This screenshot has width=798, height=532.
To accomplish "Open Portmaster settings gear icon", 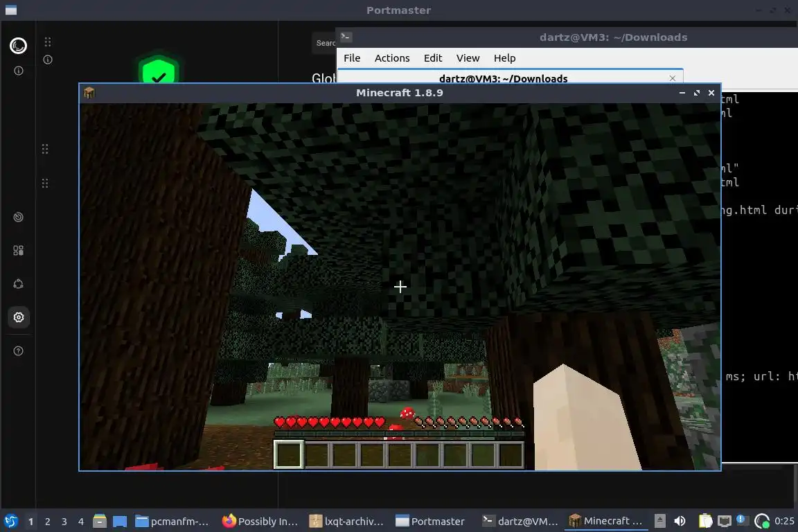I will point(18,318).
